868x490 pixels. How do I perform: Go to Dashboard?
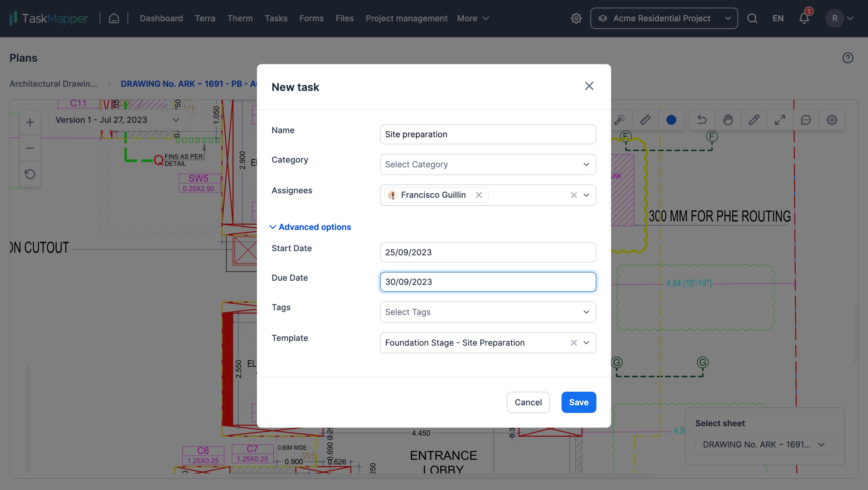click(x=161, y=18)
